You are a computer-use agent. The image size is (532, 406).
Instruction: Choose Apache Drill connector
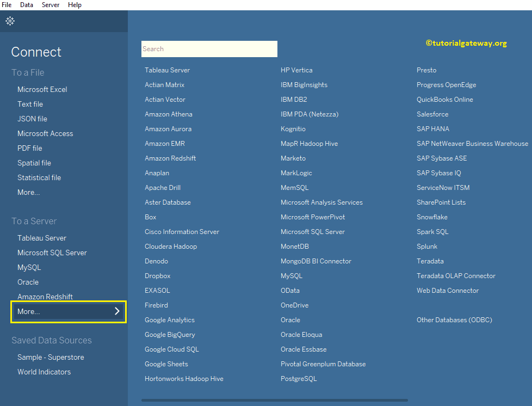(163, 188)
